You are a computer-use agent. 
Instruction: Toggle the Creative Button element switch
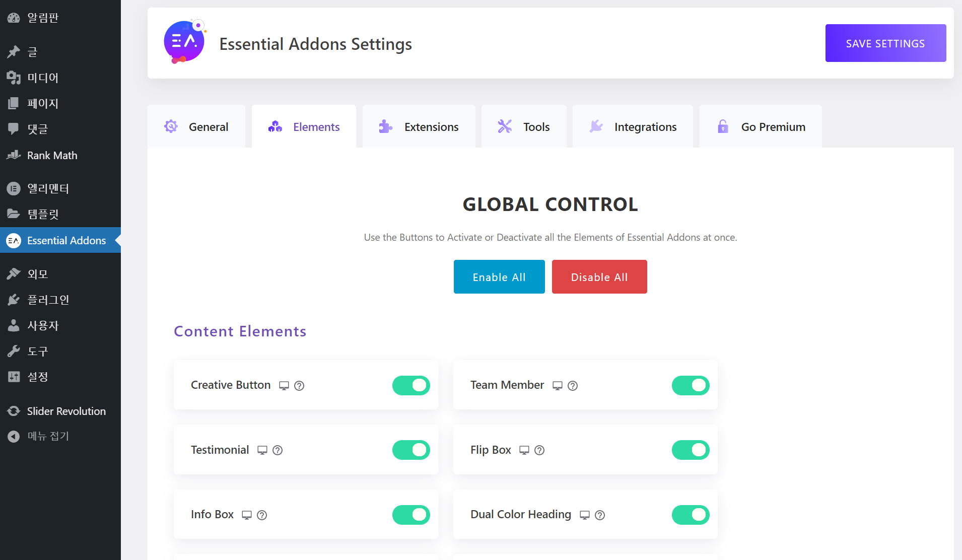tap(411, 385)
